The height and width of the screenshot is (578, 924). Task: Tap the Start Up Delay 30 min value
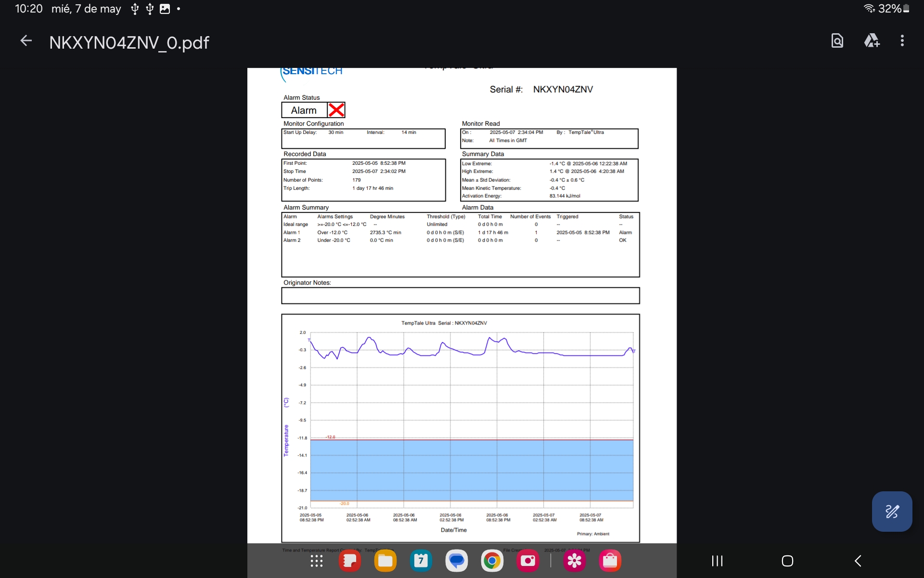335,132
